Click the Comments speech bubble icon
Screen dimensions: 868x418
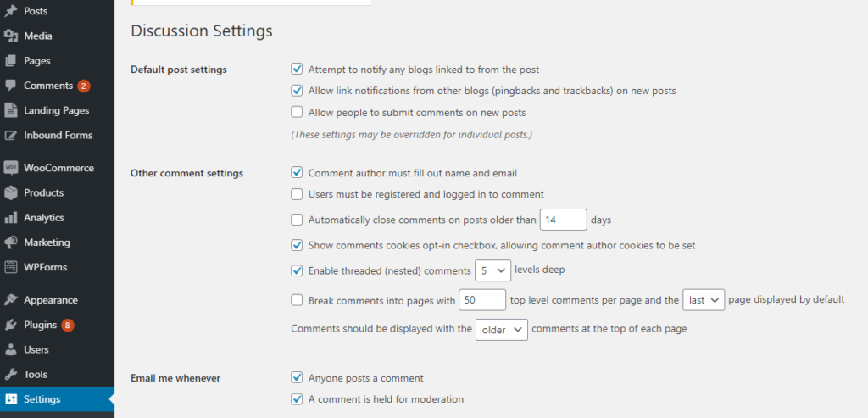click(10, 86)
